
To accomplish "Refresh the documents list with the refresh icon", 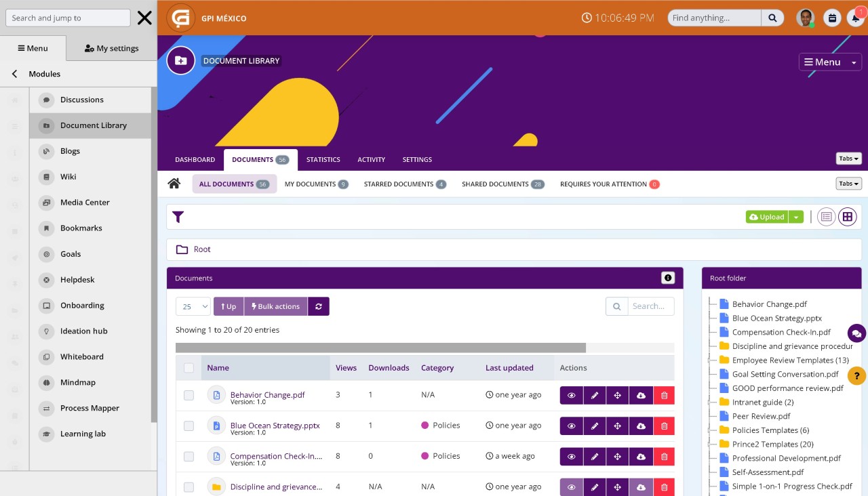I will tap(319, 306).
